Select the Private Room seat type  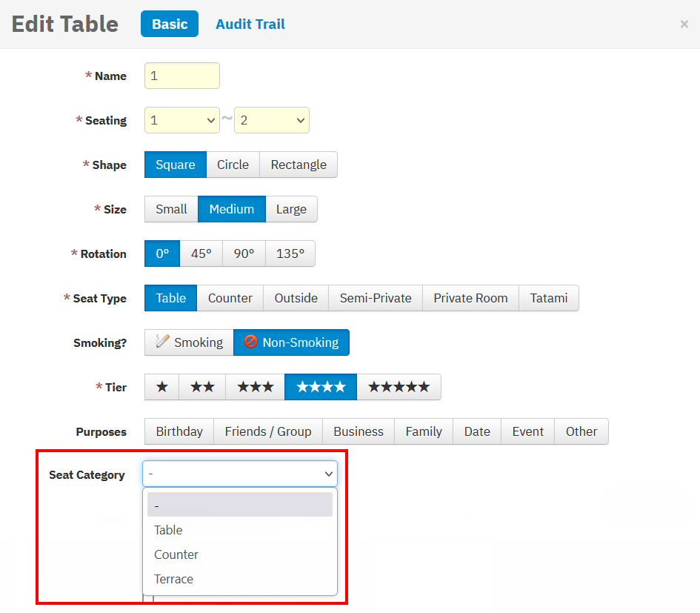tap(470, 298)
